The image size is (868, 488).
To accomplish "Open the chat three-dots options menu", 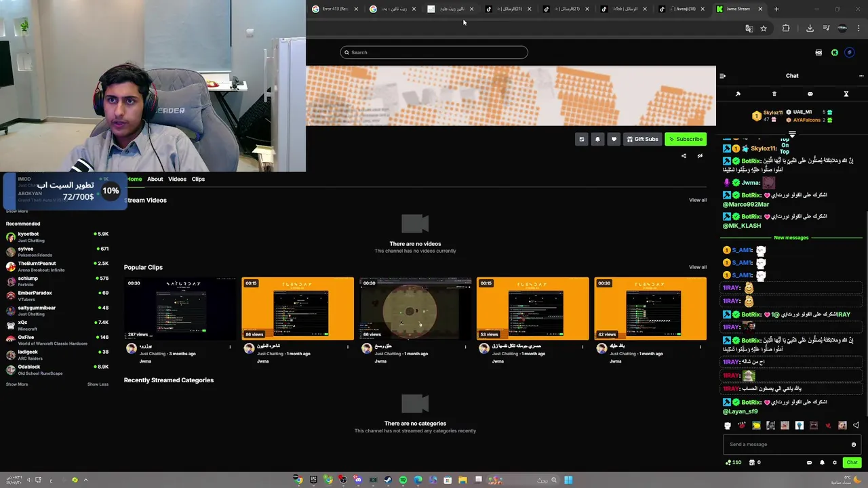I will 861,76.
